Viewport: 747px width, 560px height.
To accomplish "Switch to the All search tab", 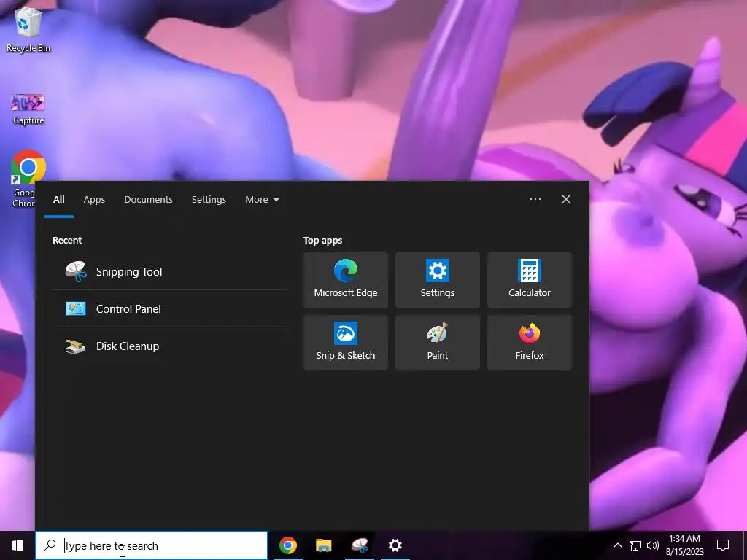I will (x=58, y=200).
